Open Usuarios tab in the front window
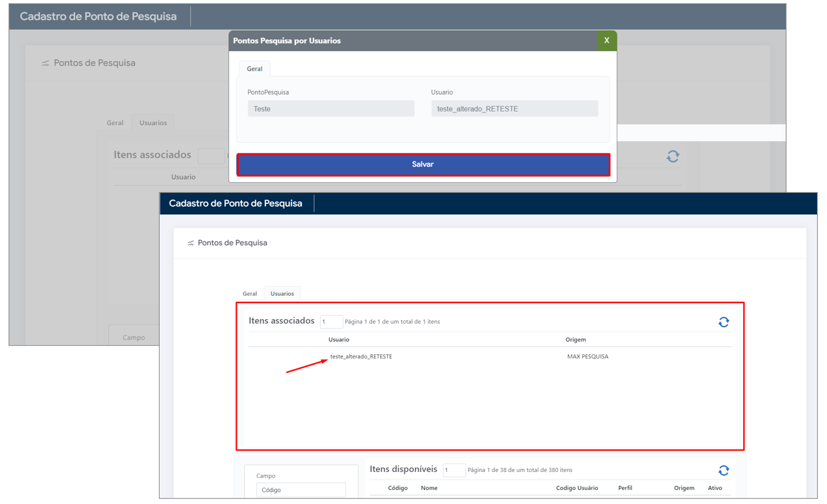827x504 pixels. pyautogui.click(x=282, y=293)
